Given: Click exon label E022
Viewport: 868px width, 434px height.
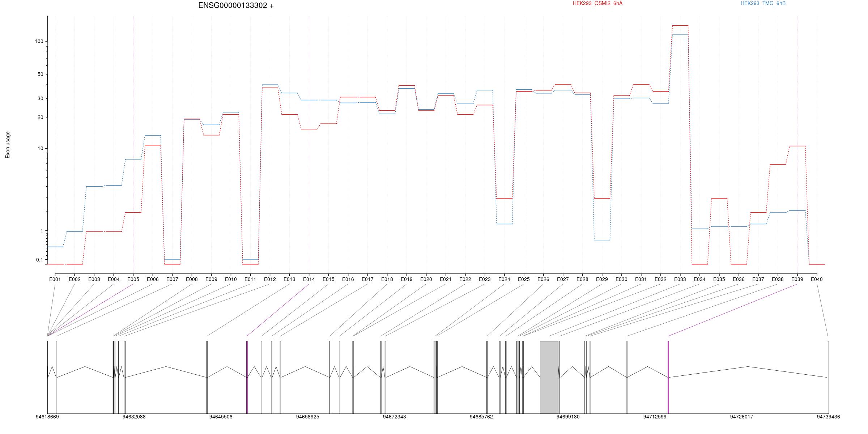Looking at the screenshot, I should click(465, 279).
